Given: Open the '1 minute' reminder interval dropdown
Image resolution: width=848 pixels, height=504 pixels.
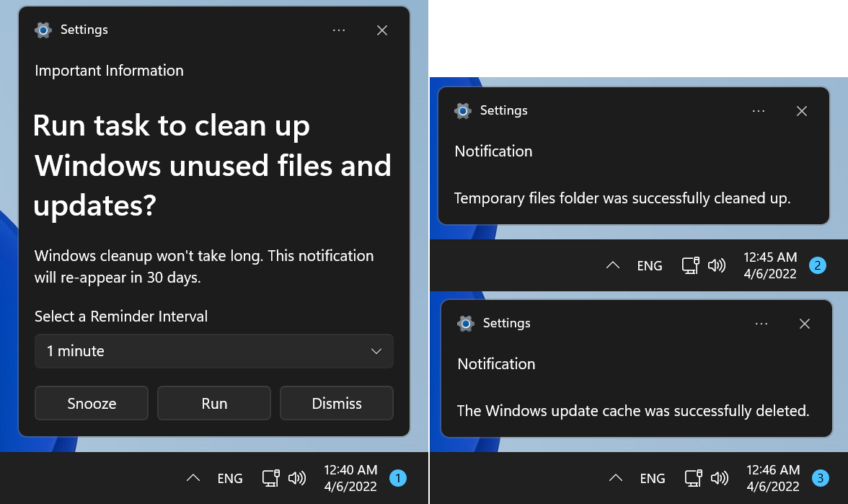Looking at the screenshot, I should tap(214, 351).
